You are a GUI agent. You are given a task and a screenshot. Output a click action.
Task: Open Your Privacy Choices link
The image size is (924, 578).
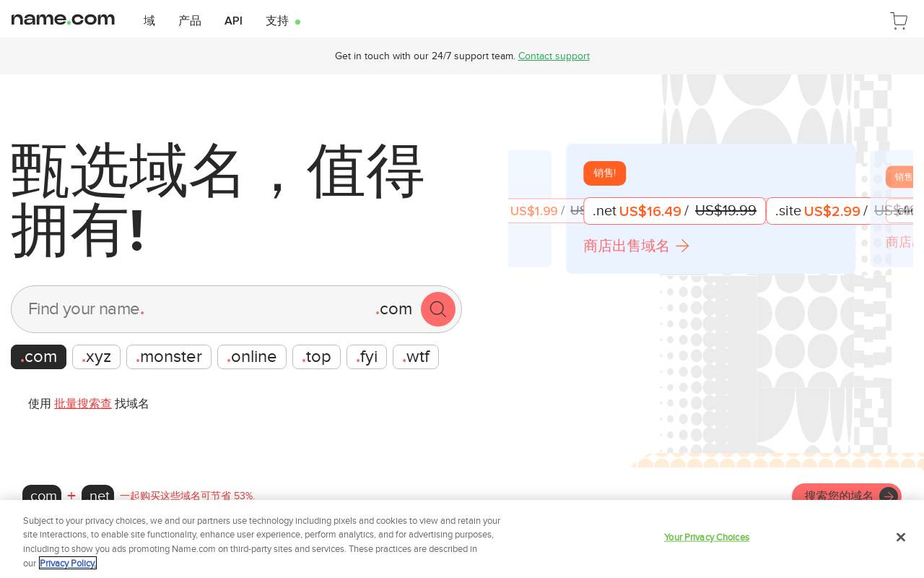pyautogui.click(x=706, y=537)
